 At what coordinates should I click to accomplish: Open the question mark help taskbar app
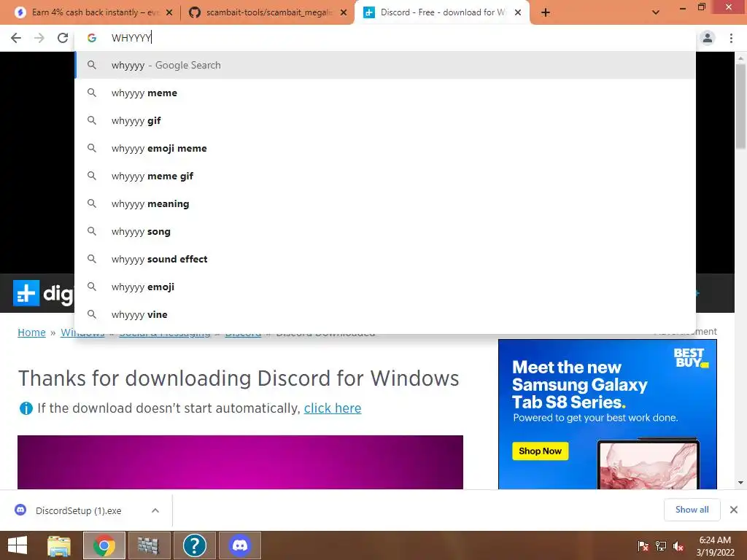pos(194,545)
